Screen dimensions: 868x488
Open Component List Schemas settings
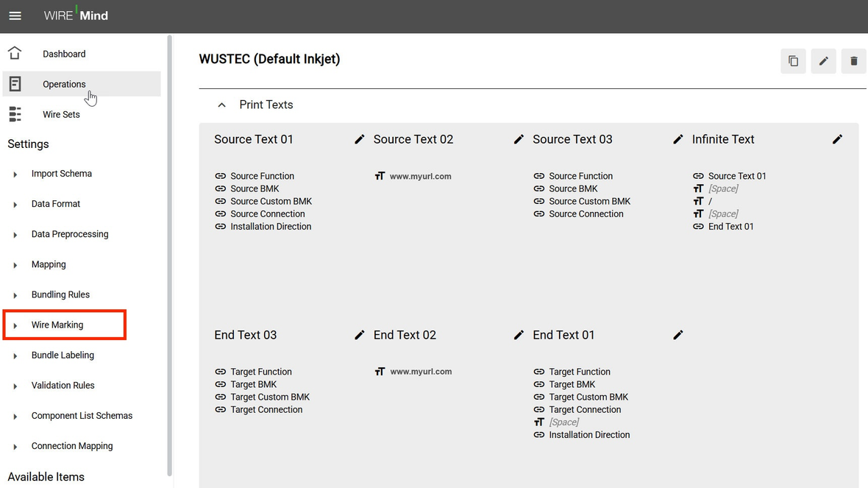[82, 415]
